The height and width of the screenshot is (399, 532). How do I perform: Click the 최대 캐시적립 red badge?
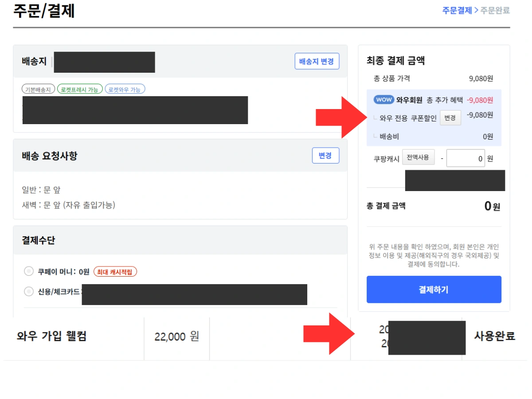tap(115, 272)
